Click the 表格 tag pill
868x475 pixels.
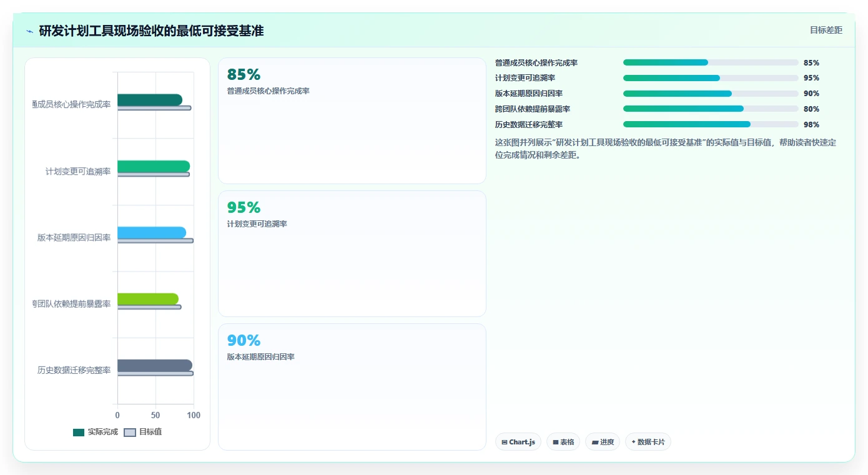[563, 442]
